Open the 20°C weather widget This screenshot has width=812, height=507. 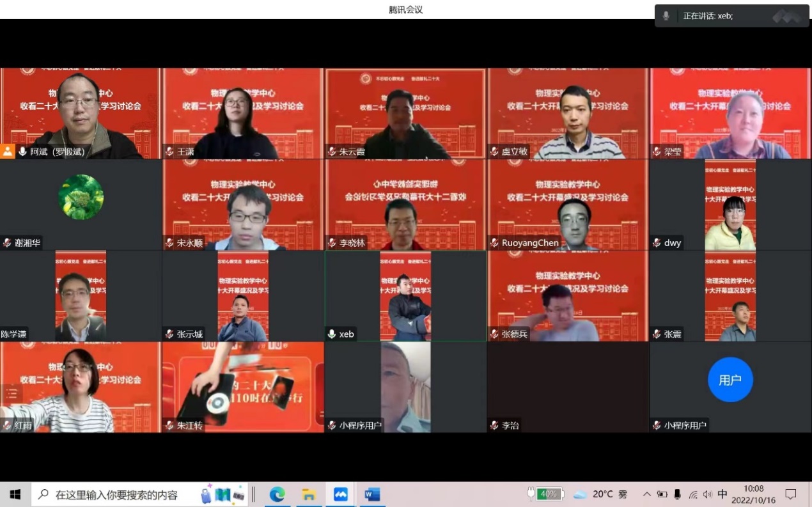click(600, 494)
